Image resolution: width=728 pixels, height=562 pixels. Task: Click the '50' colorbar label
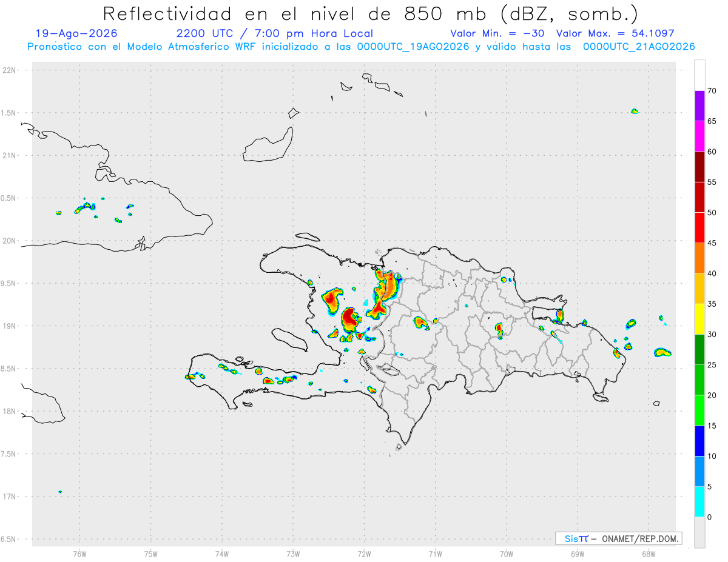click(x=712, y=213)
